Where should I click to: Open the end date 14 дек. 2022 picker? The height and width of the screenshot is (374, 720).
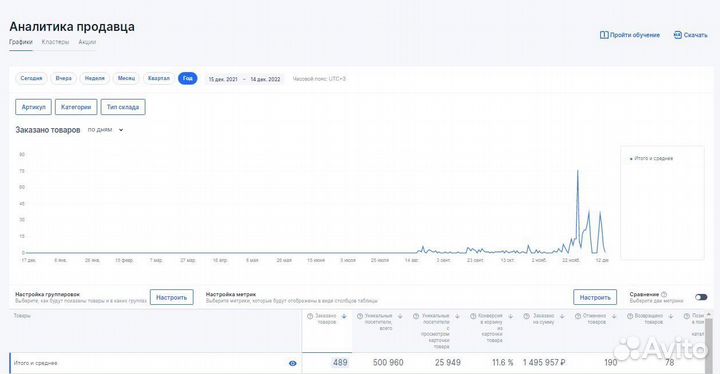[265, 79]
